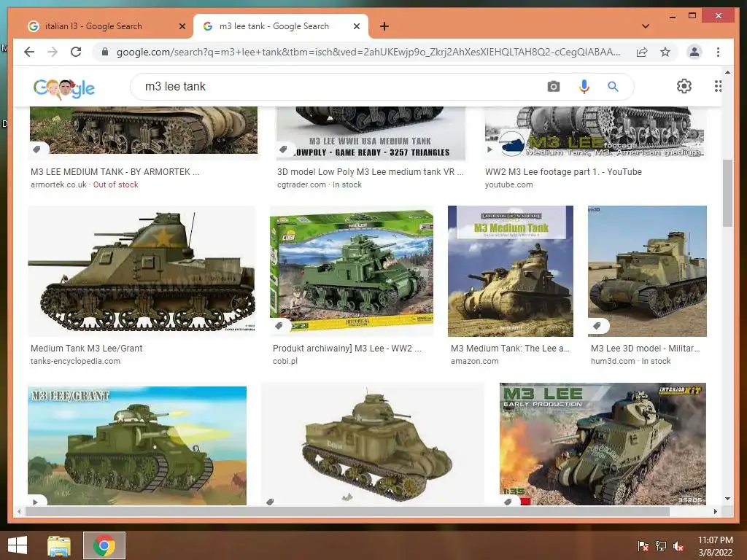Open 3D model Low Poly M3 Lee link

[x=370, y=172]
